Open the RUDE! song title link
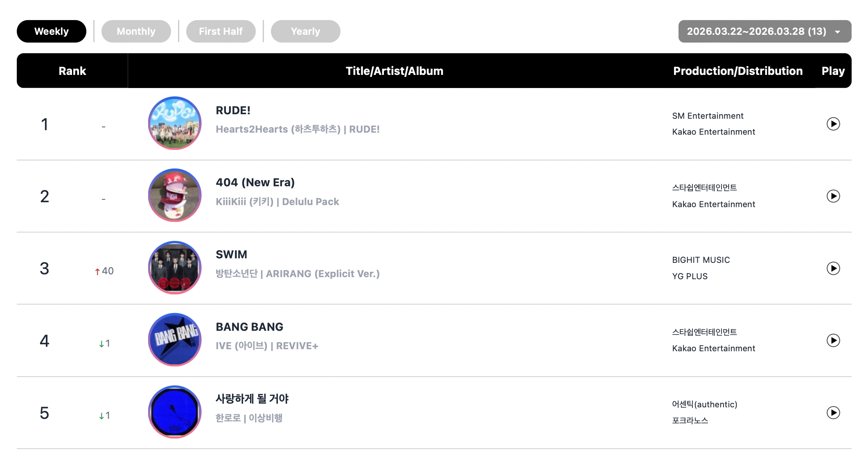This screenshot has width=868, height=454. click(233, 111)
